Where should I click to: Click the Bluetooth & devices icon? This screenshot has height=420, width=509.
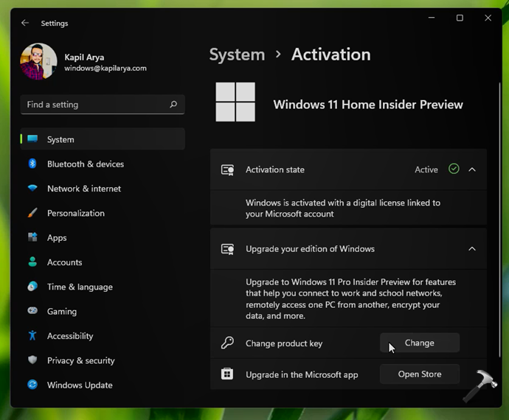32,164
